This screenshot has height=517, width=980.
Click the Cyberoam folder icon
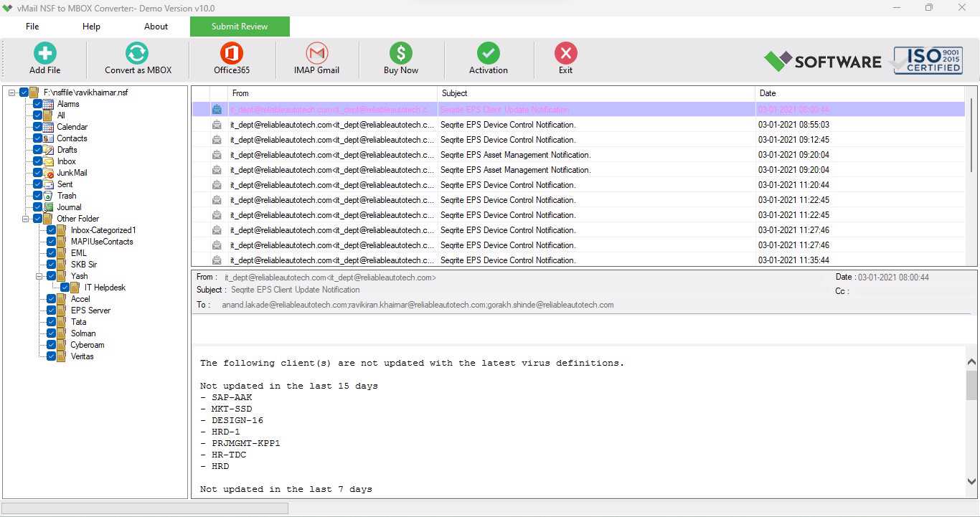pyautogui.click(x=62, y=345)
